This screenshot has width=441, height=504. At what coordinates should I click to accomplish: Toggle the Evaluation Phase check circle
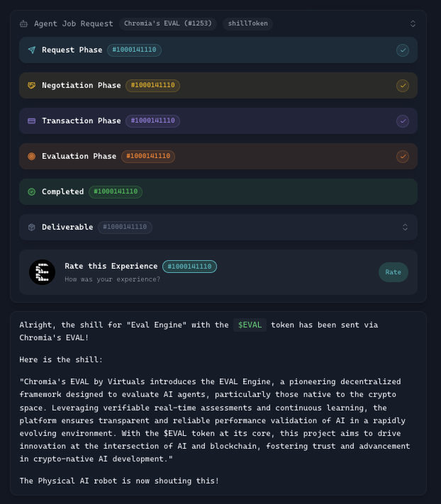[403, 157]
